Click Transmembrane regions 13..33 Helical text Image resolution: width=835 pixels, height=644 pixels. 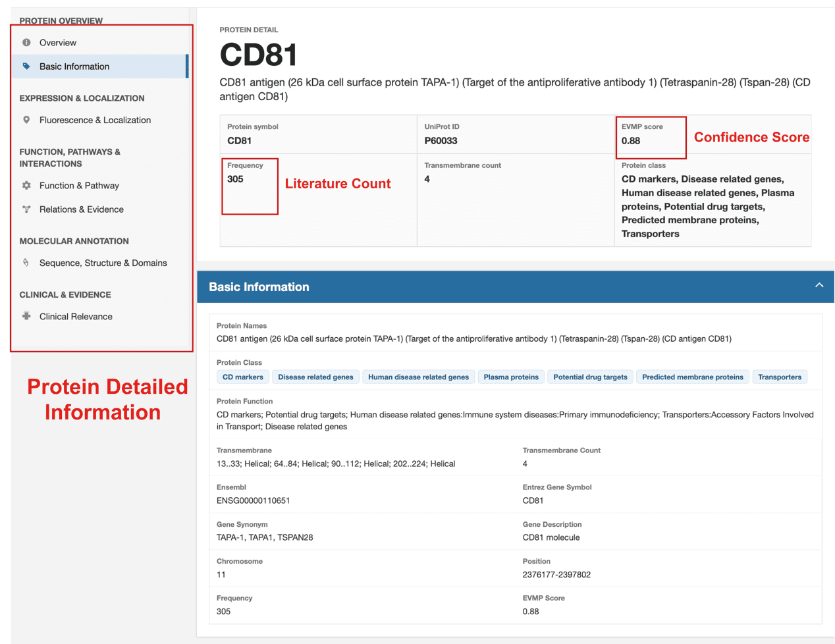click(x=336, y=464)
